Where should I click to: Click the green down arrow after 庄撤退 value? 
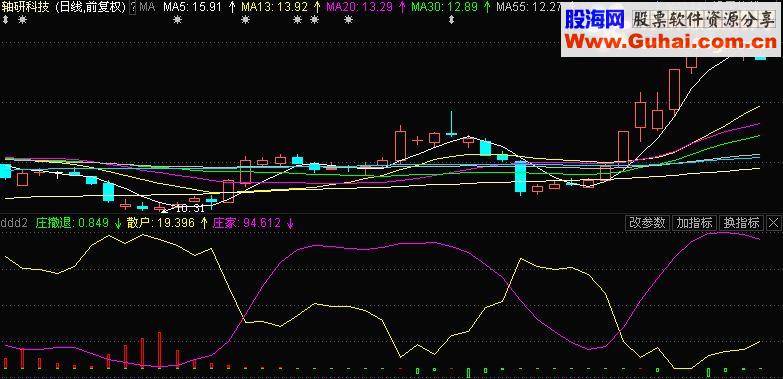(x=118, y=223)
